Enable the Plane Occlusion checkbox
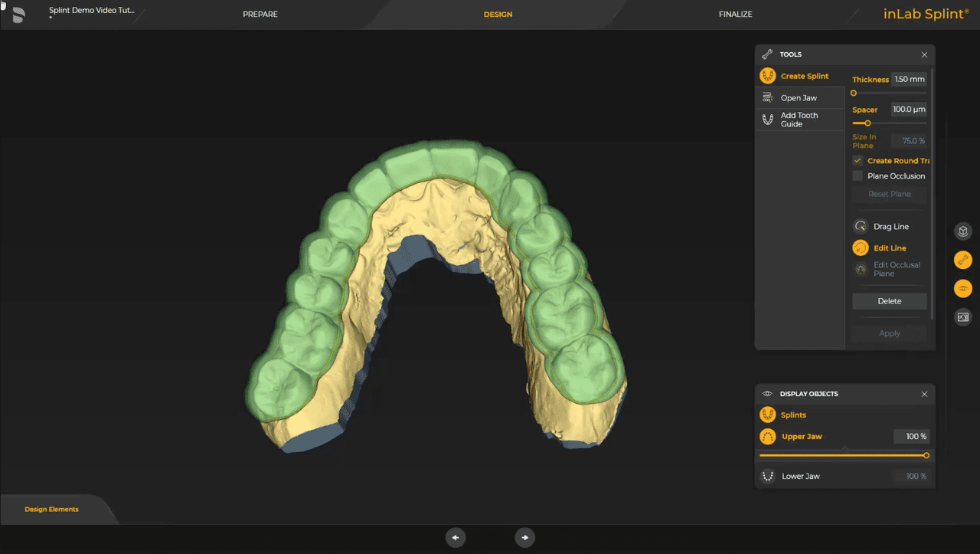This screenshot has width=980, height=554. tap(857, 175)
